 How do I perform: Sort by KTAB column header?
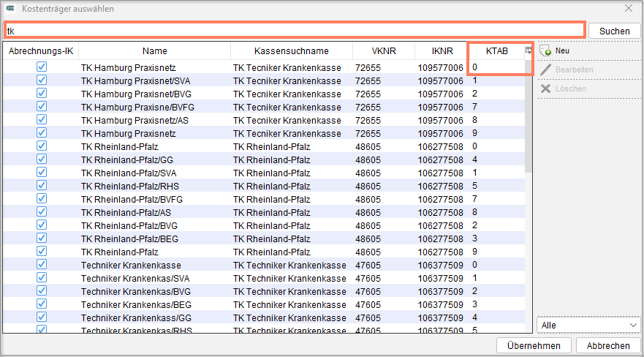[x=496, y=51]
